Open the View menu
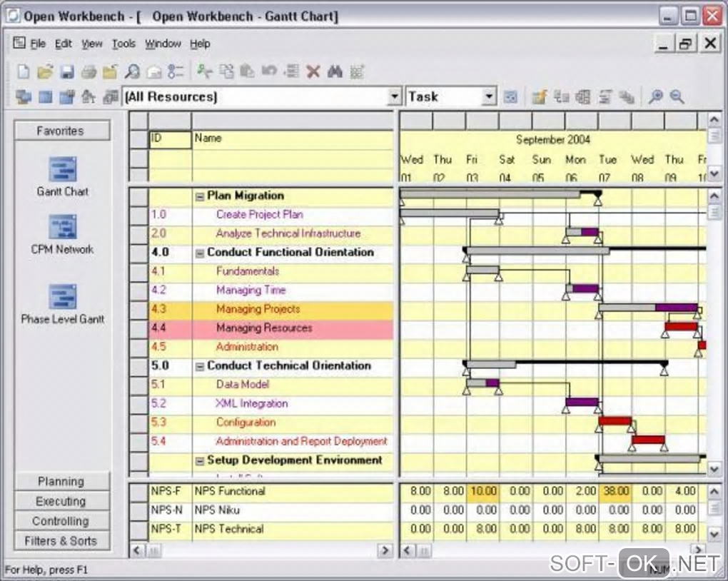The image size is (728, 581). (x=92, y=44)
